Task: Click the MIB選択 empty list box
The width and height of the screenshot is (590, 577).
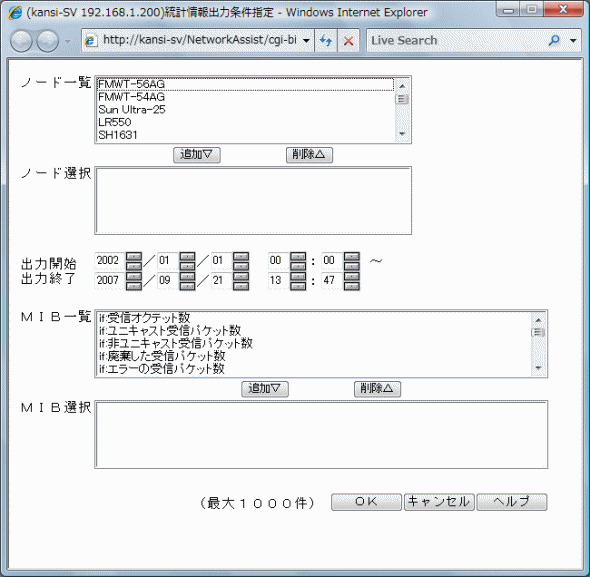Action: pos(321,435)
